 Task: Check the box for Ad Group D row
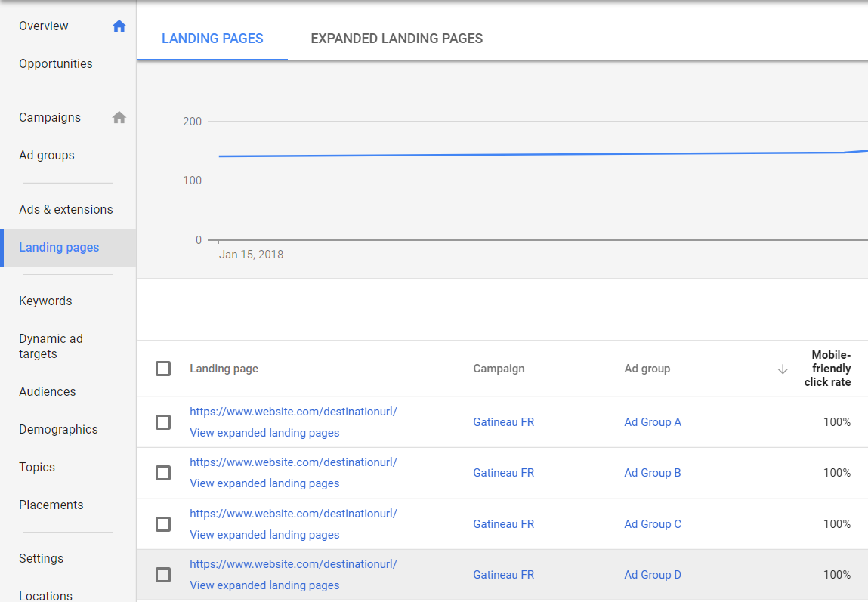(163, 575)
